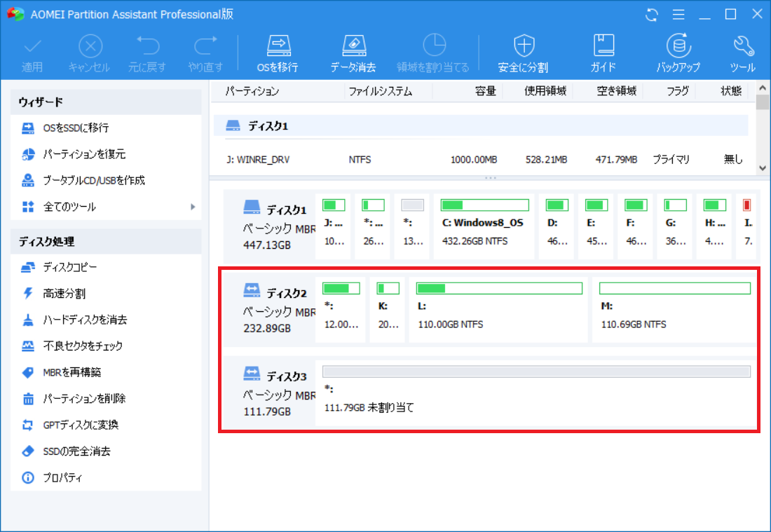
Task: Select the 111.79GB 未割り当て unallocated space
Action: pyautogui.click(x=536, y=393)
